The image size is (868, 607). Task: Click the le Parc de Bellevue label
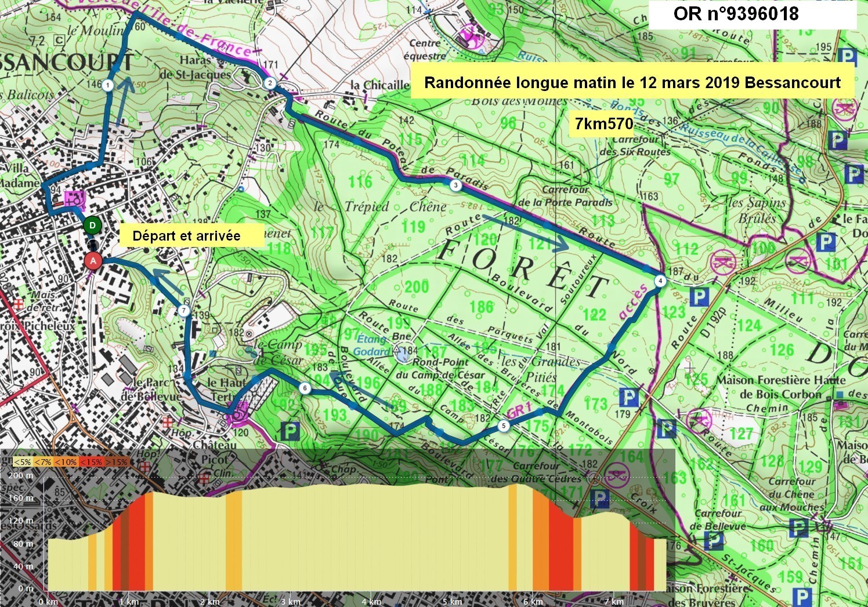pos(151,390)
